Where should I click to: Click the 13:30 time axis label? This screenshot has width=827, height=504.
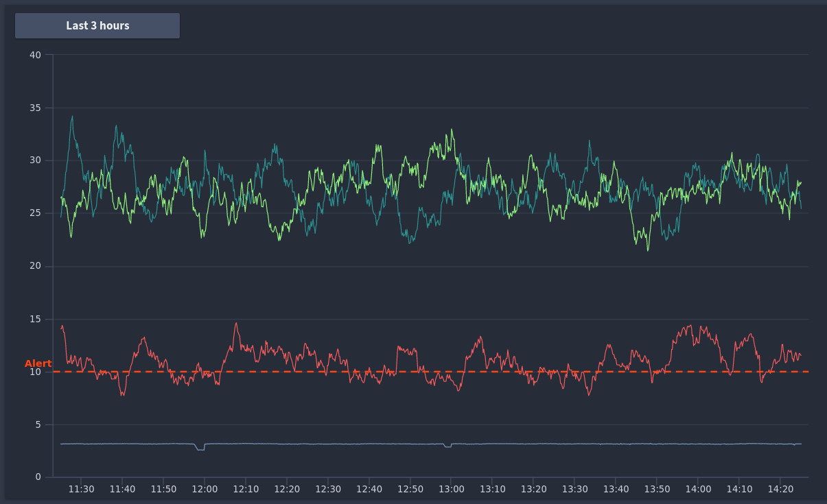point(575,490)
